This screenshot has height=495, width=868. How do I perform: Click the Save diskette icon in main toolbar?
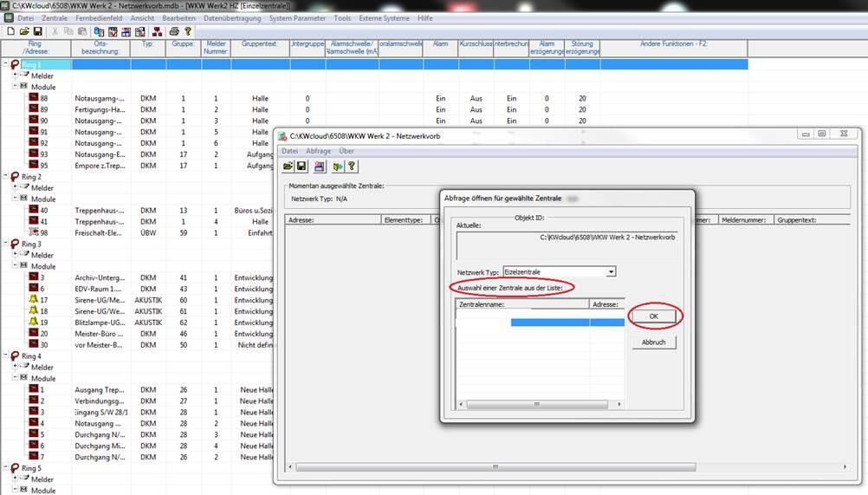point(37,31)
